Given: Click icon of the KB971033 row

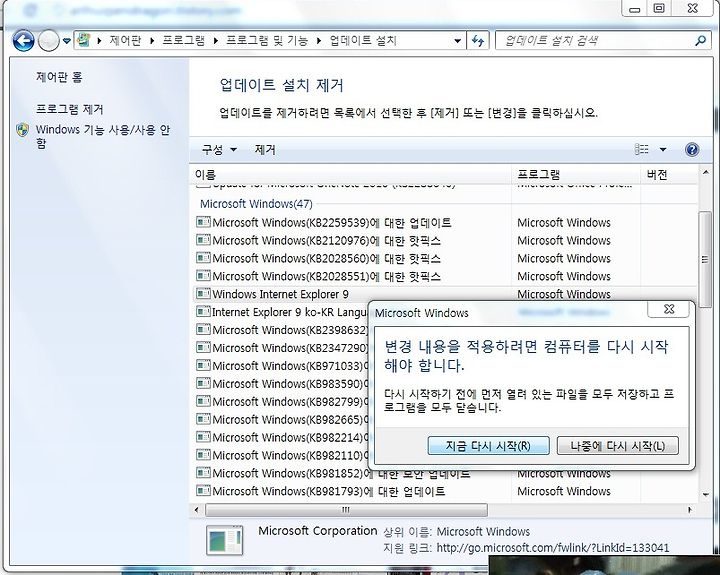Looking at the screenshot, I should pyautogui.click(x=203, y=366).
